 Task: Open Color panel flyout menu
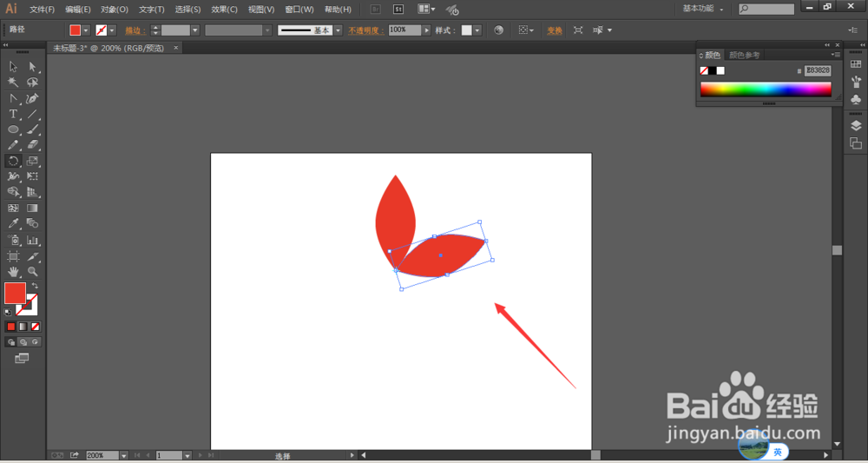pyautogui.click(x=835, y=55)
